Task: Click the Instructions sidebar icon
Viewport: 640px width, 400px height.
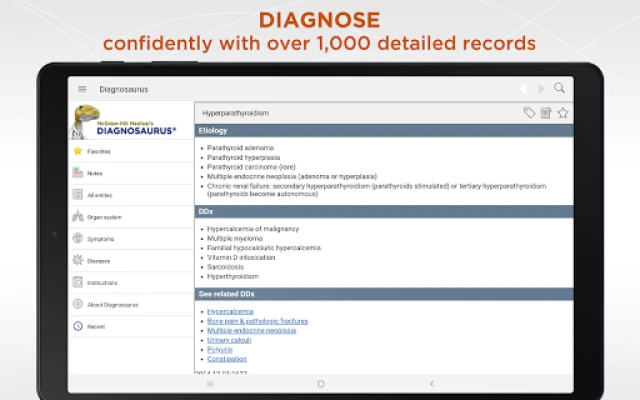Action: 78,282
